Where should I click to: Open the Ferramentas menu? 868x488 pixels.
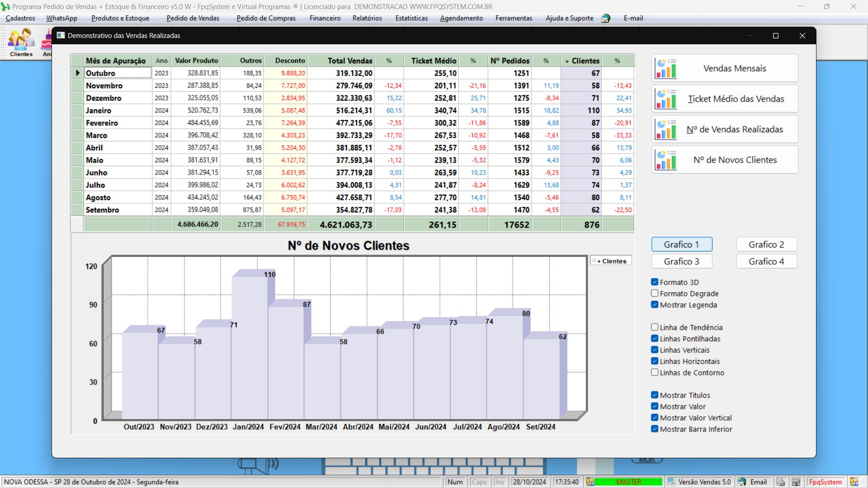pos(514,18)
